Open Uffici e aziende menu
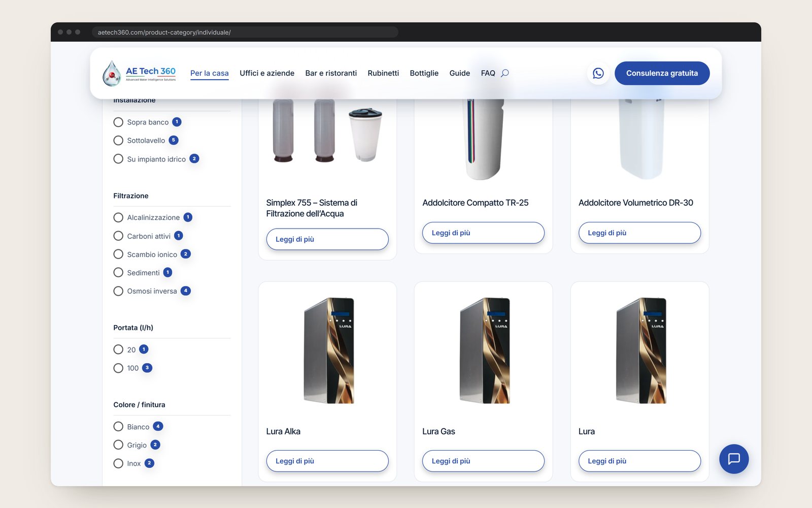 267,73
